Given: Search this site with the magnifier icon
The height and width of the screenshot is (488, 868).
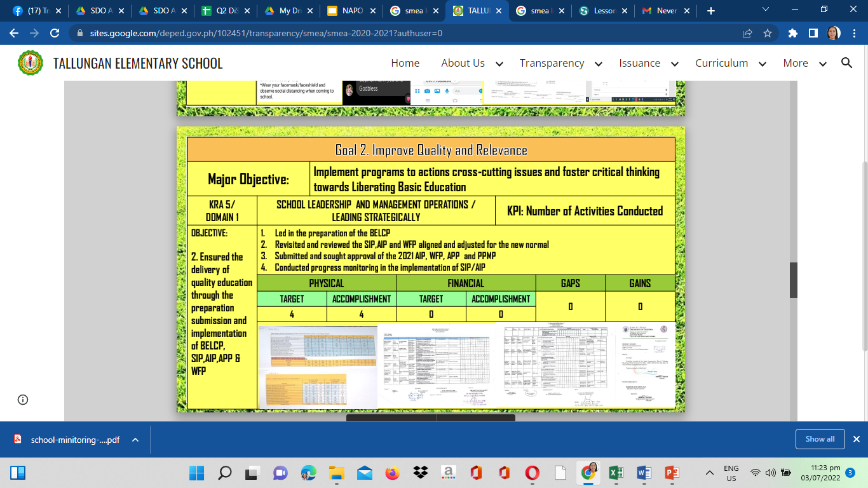Looking at the screenshot, I should [x=846, y=62].
